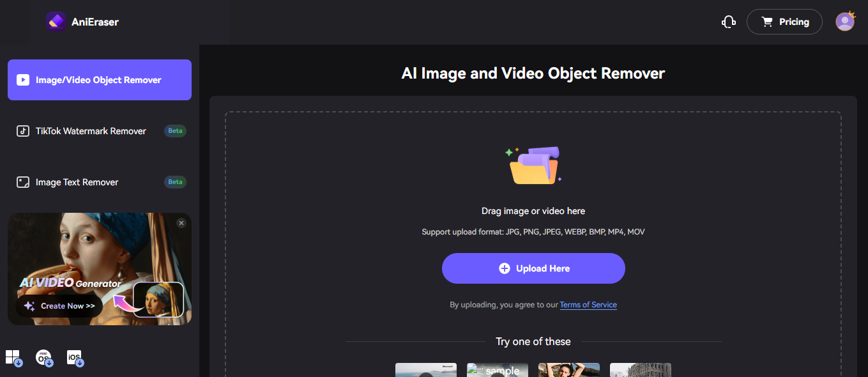Download the iOS app

(75, 357)
